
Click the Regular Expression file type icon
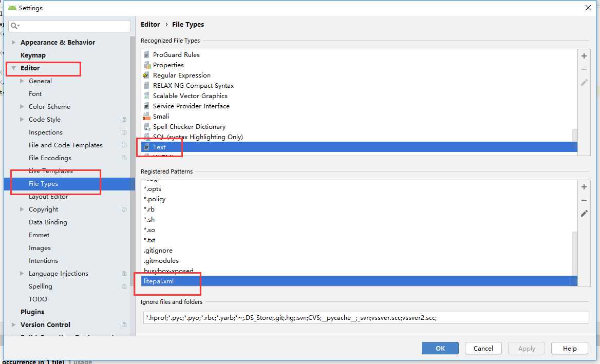pos(146,75)
